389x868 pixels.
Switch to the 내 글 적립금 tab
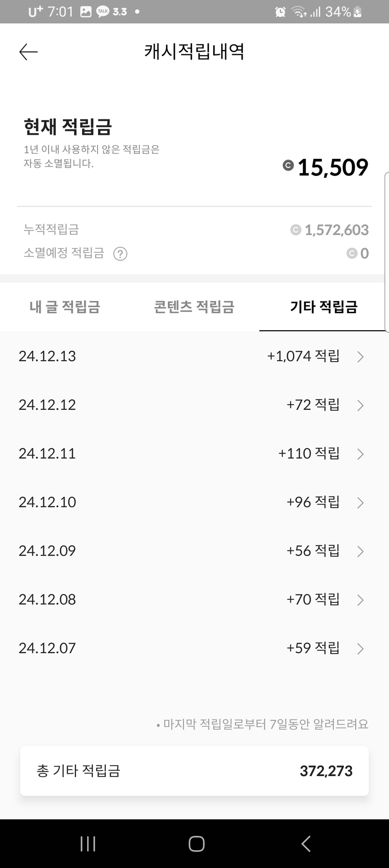tap(65, 307)
